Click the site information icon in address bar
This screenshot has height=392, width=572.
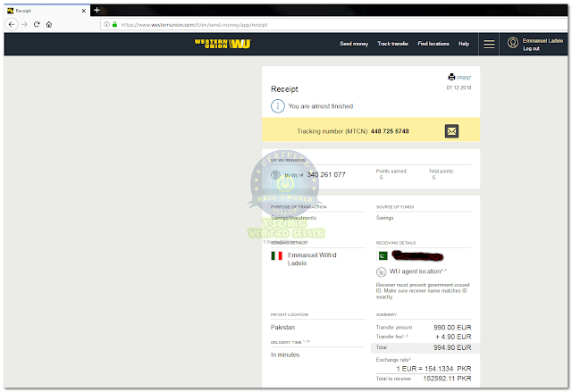[106, 24]
